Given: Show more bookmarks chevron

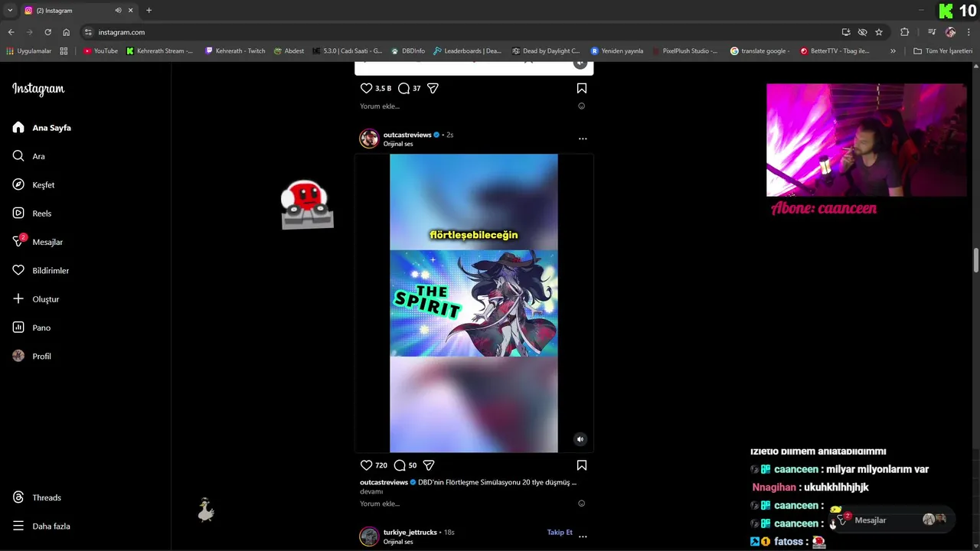Looking at the screenshot, I should click(893, 51).
